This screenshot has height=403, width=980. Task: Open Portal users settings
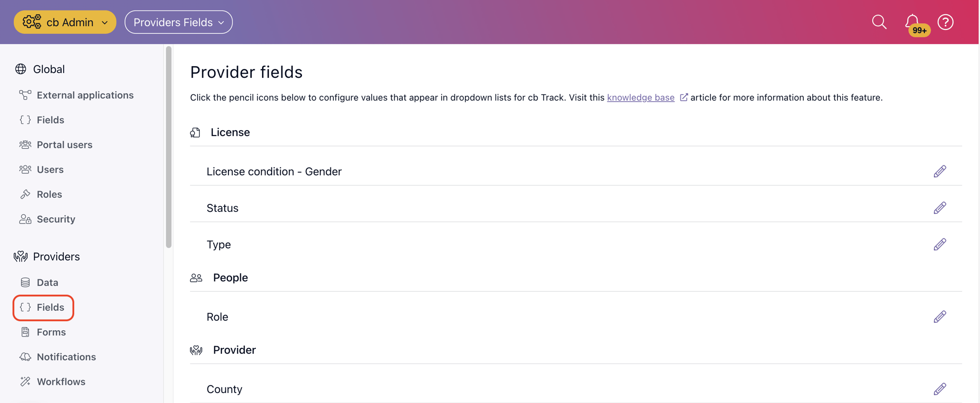tap(65, 144)
